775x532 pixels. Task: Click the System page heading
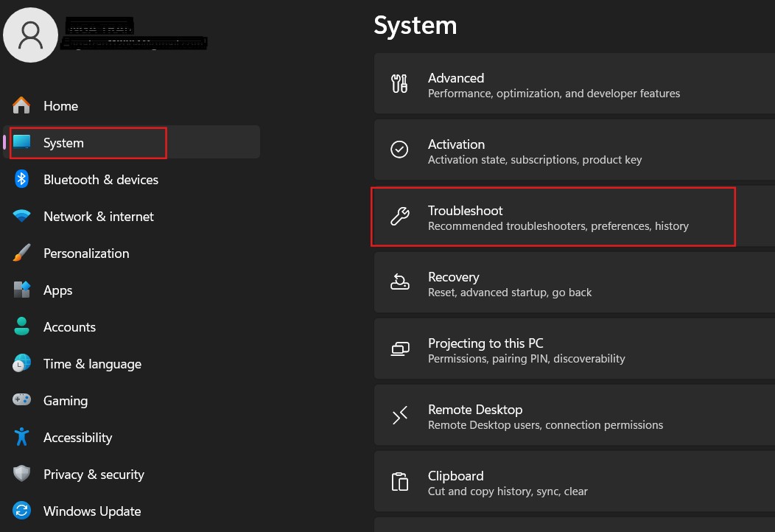tap(415, 26)
